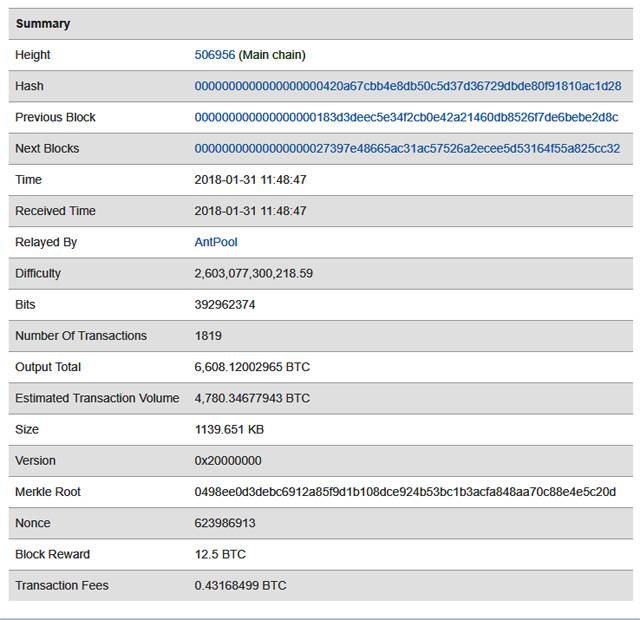This screenshot has width=640, height=620.
Task: Click the transaction count 1819
Action: (x=208, y=336)
